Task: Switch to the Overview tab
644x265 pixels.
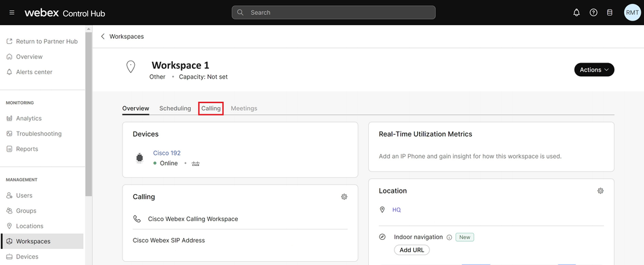Action: coord(135,108)
